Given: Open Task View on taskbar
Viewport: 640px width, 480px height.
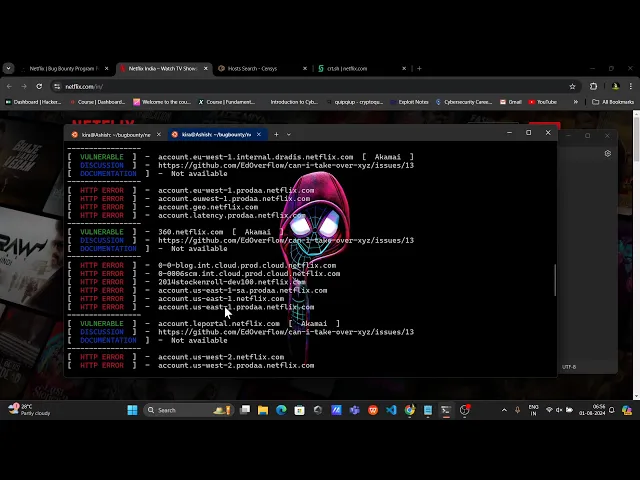Looking at the screenshot, I should click(245, 410).
